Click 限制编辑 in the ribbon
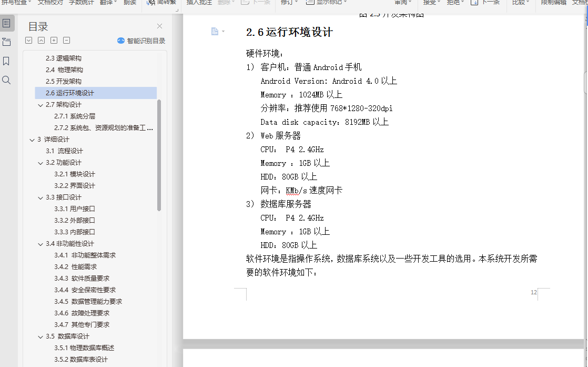Screen dimensions: 588x367 553,2
